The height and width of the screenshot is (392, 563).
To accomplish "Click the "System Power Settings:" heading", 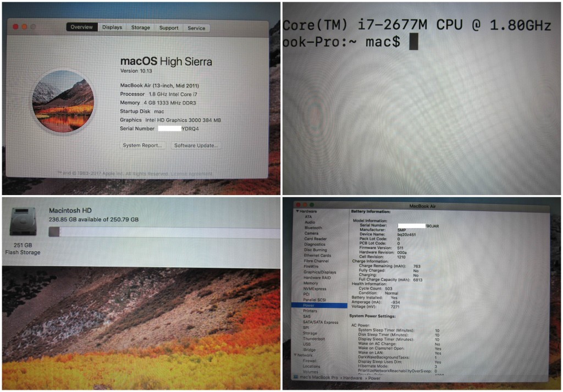I will [x=372, y=316].
